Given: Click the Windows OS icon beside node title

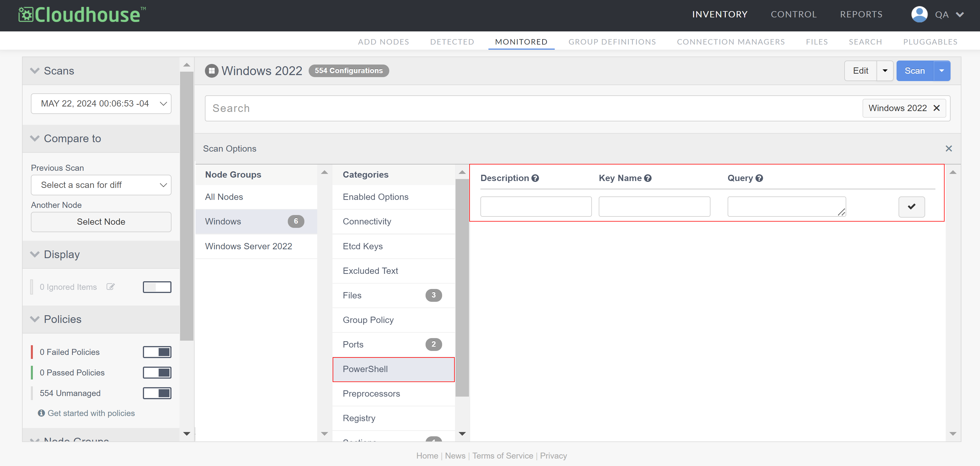Looking at the screenshot, I should pyautogui.click(x=211, y=71).
